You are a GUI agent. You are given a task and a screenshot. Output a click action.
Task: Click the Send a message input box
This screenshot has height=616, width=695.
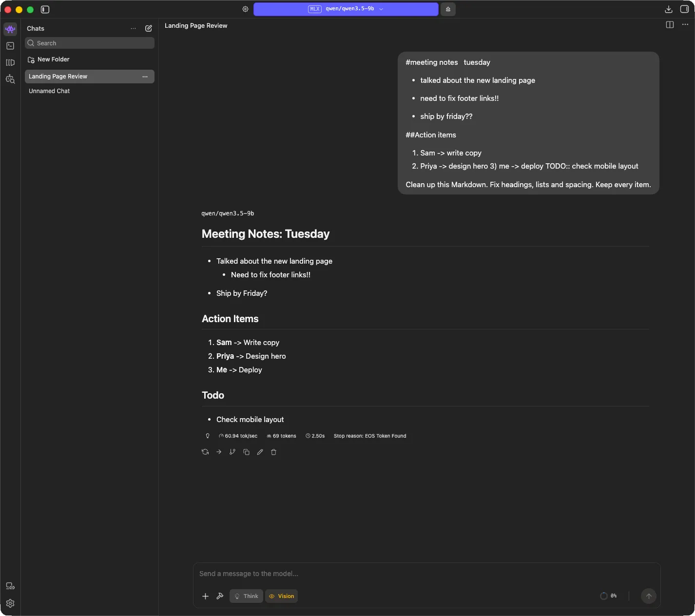[426, 574]
